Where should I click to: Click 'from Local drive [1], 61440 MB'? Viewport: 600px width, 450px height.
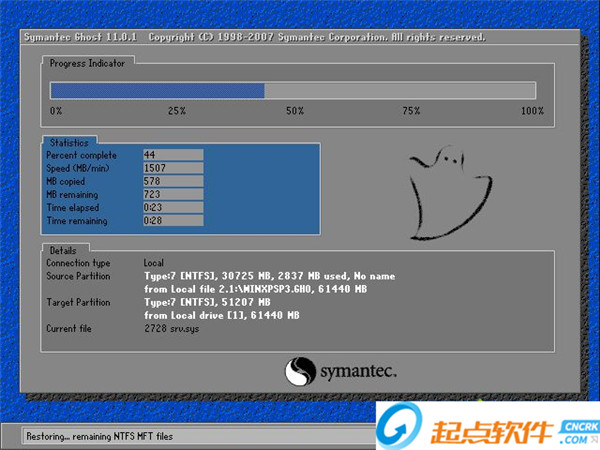point(222,315)
